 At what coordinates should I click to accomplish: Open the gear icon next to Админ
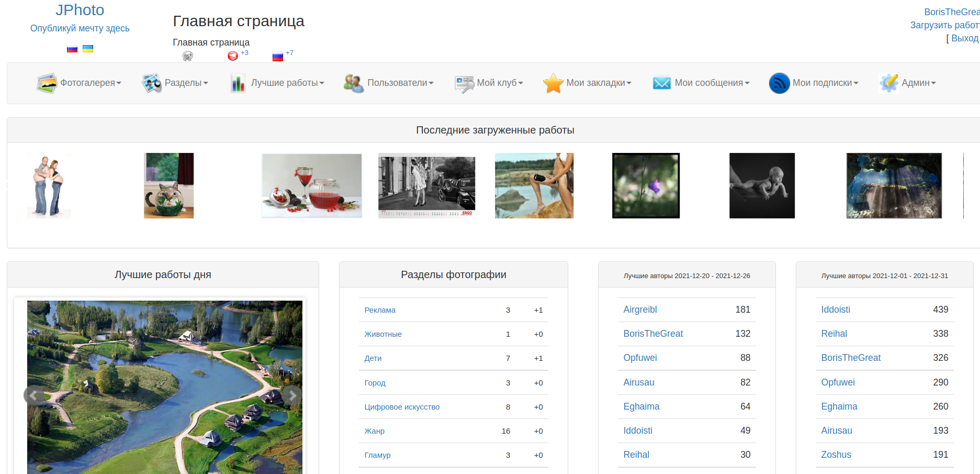(x=888, y=83)
